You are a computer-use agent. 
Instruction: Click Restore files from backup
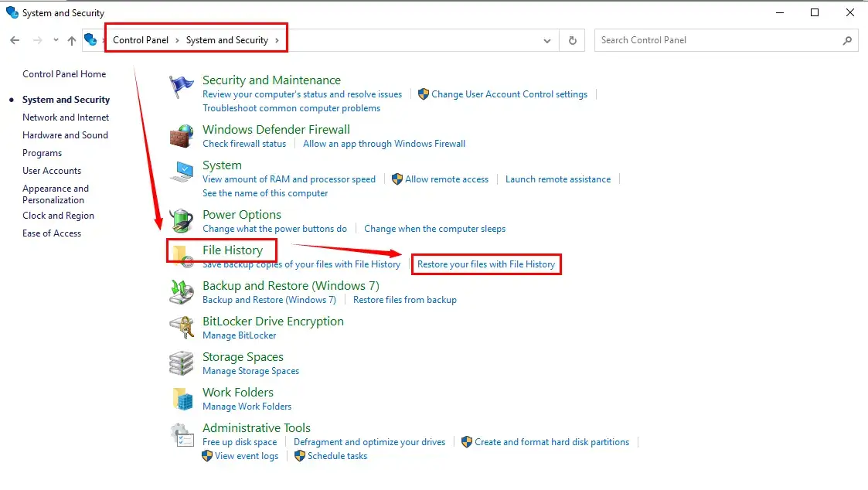pyautogui.click(x=405, y=300)
